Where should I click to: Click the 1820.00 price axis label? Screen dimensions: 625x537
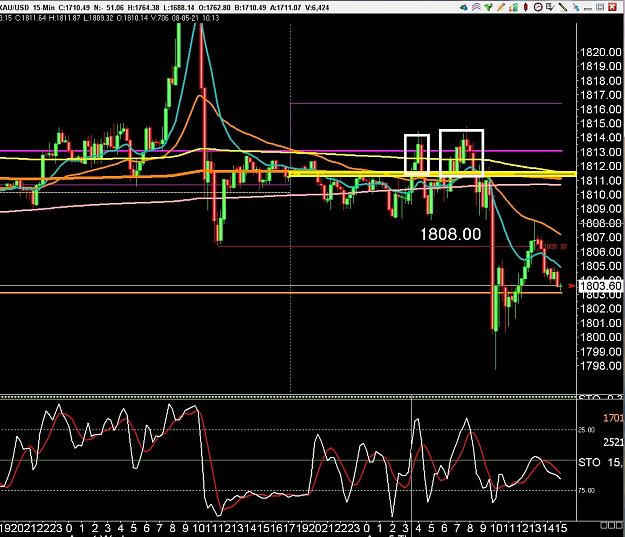pos(601,52)
